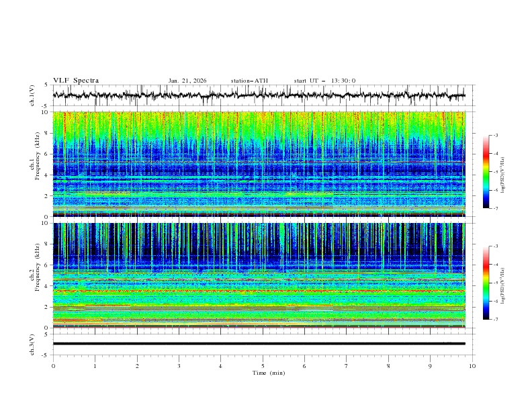This screenshot has width=532, height=411.
Task: Click the "6" kHz tick on ch.2 frequency axis
Action: coord(46,265)
